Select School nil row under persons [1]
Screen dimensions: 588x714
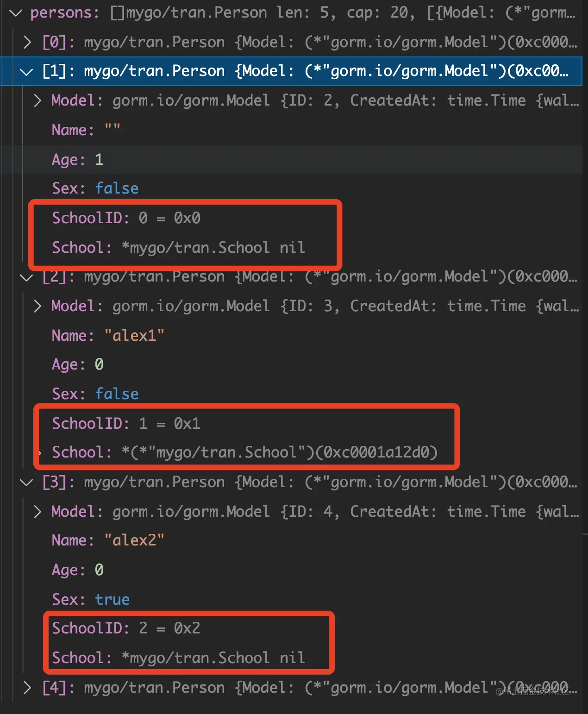[292, 247]
